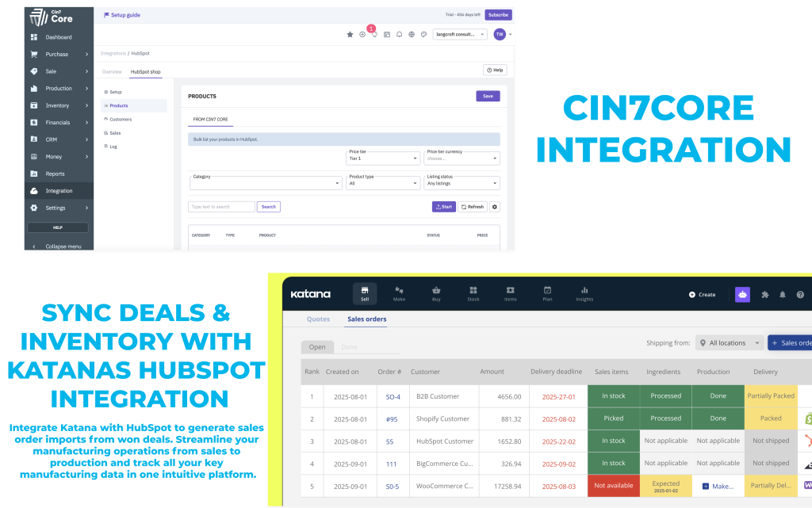This screenshot has width=812, height=508.
Task: Select the Open tab in Katana
Action: 317,347
